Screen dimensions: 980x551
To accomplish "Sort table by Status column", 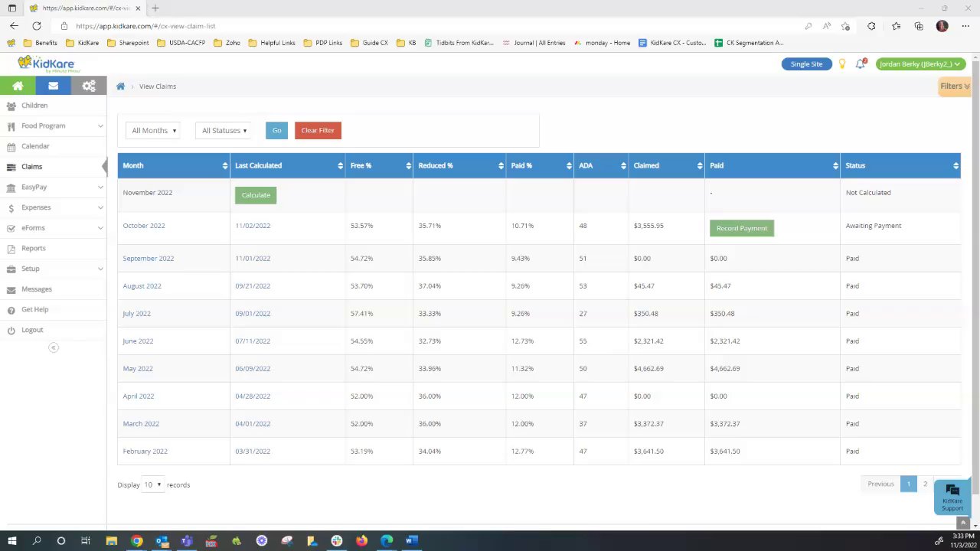I will [900, 165].
